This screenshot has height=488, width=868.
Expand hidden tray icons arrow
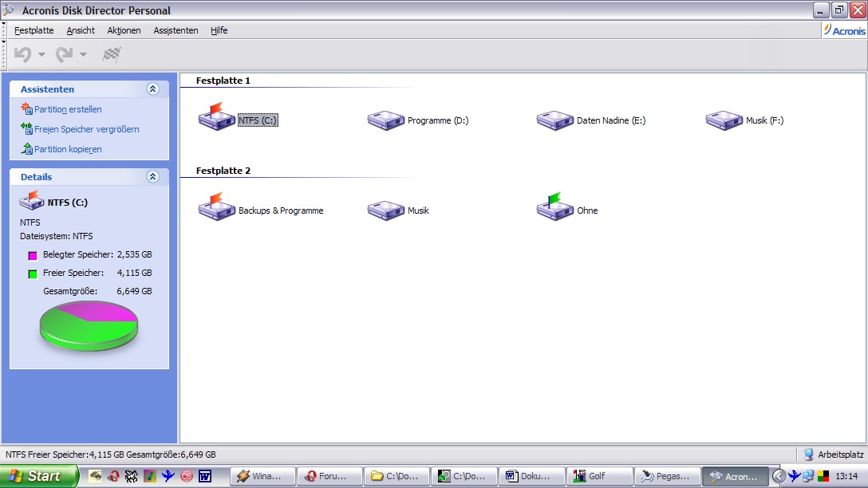(x=779, y=476)
